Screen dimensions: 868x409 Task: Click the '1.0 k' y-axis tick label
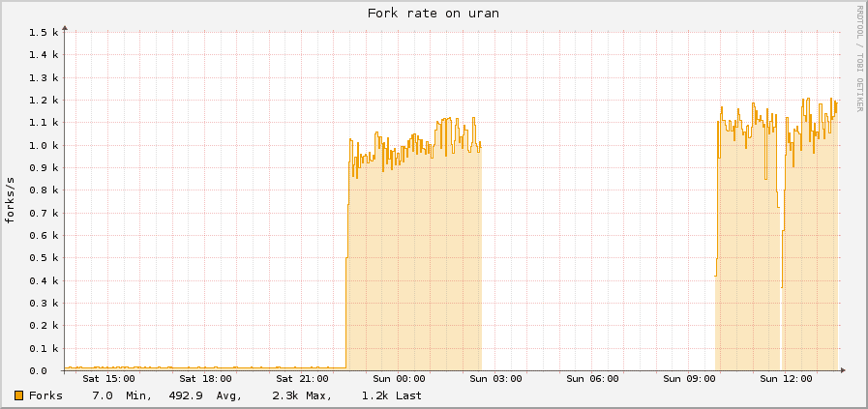coord(44,145)
